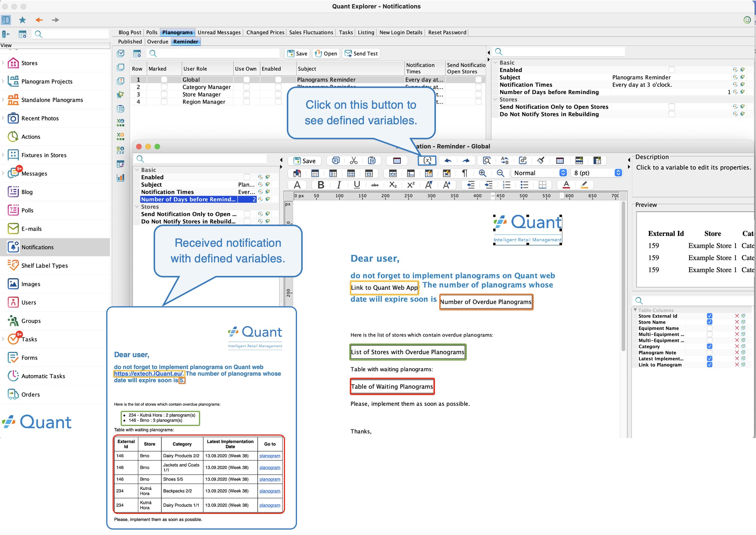Collapse Basic section in right panel
756x535 pixels.
(495, 62)
